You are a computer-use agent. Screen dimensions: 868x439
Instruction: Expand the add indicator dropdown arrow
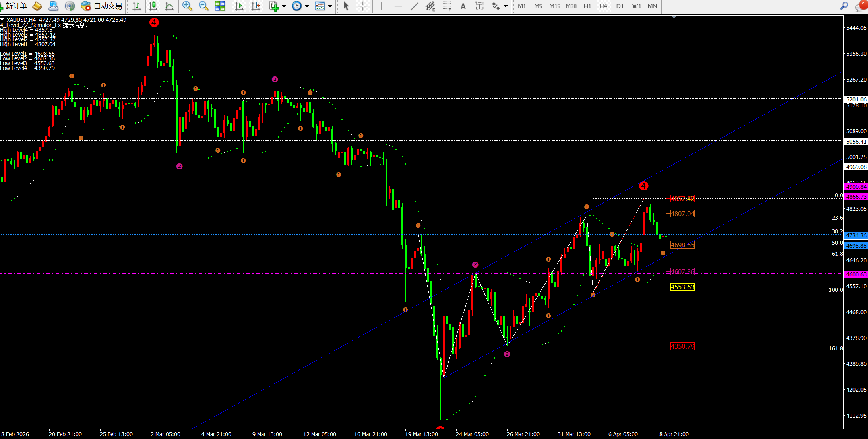point(284,6)
